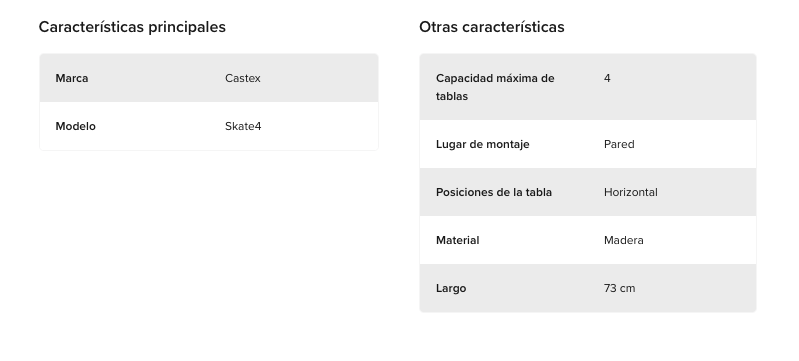Click the Otras características heading
Screen dimensions: 799x361
(492, 27)
